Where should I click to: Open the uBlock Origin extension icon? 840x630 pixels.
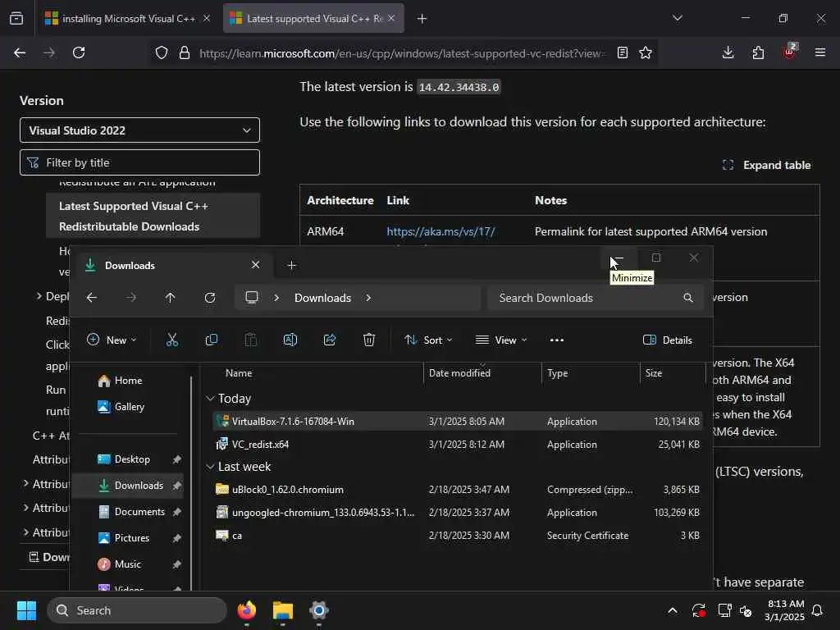coord(790,52)
